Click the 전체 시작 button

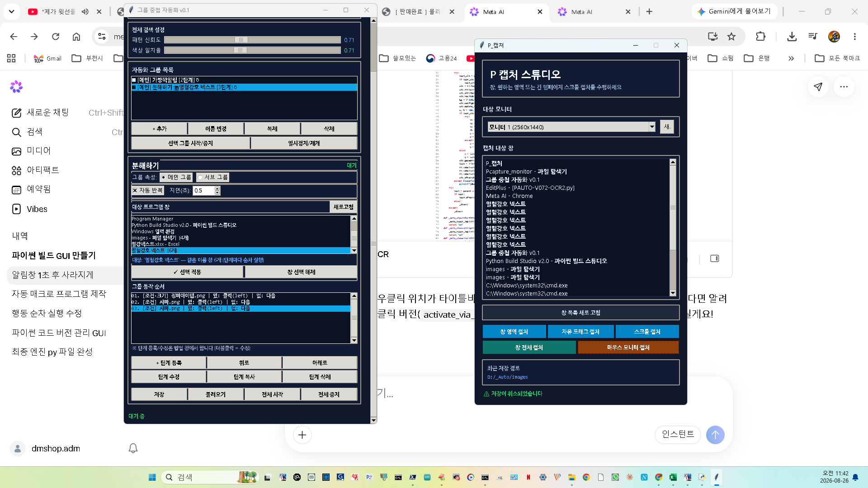(272, 394)
